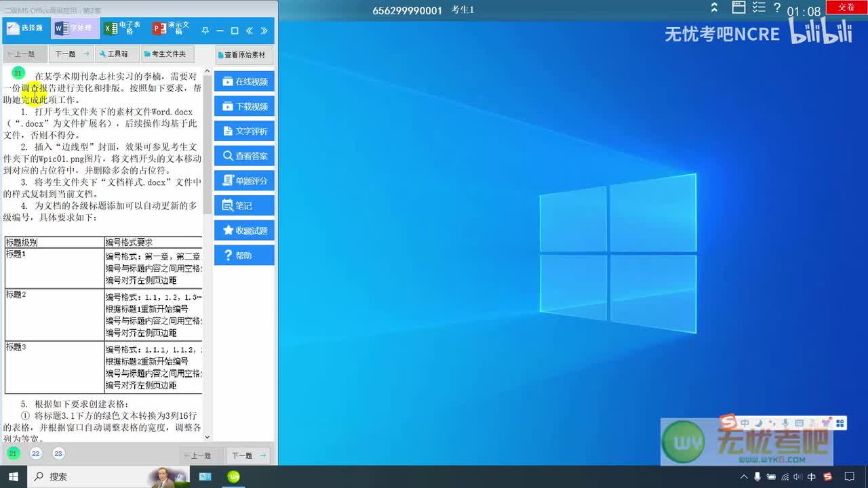The height and width of the screenshot is (488, 868).
Task: Click bottom 下一题 next question button
Action: point(248,455)
